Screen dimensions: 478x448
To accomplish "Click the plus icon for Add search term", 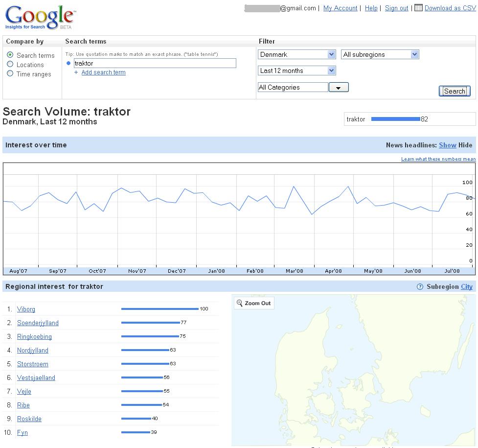I will [76, 72].
